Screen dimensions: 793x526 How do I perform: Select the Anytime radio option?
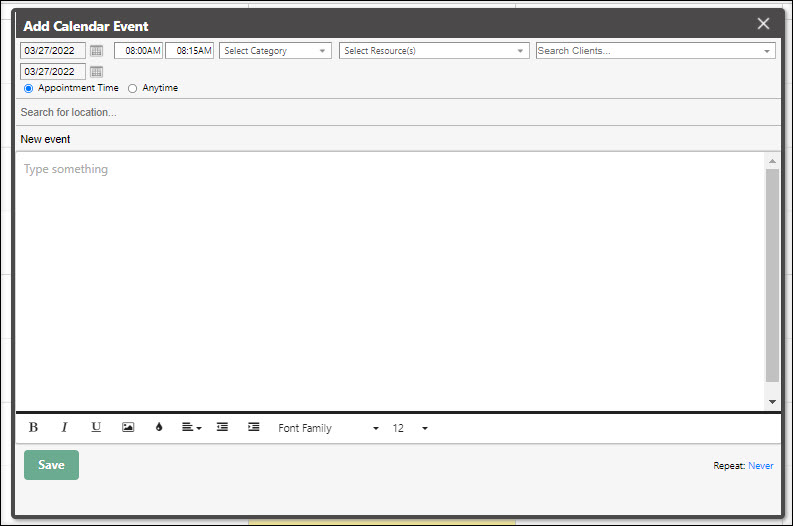(x=133, y=89)
